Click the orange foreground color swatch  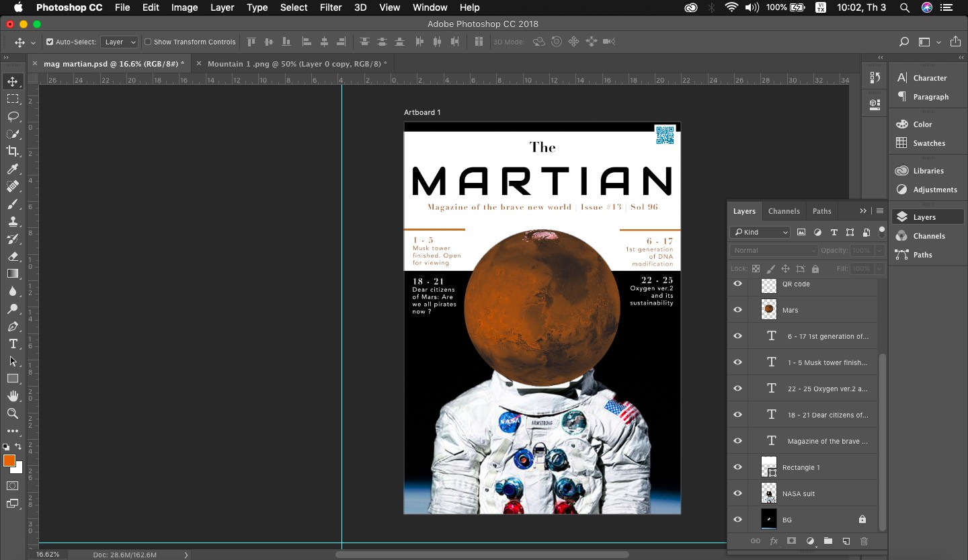point(9,461)
